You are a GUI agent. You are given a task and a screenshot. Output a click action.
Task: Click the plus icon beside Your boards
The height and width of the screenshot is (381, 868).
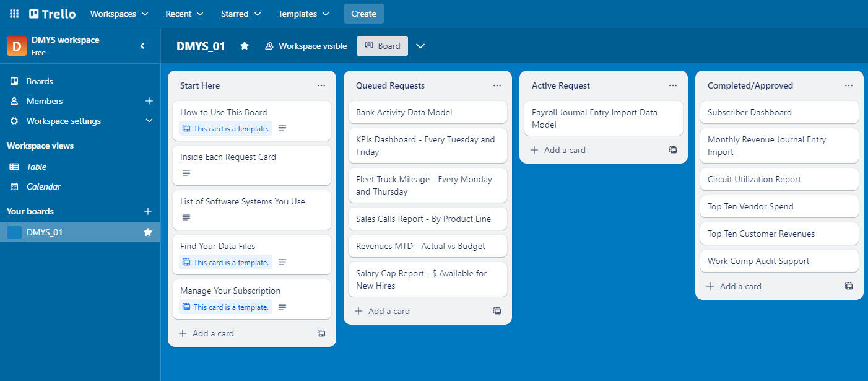coord(148,211)
